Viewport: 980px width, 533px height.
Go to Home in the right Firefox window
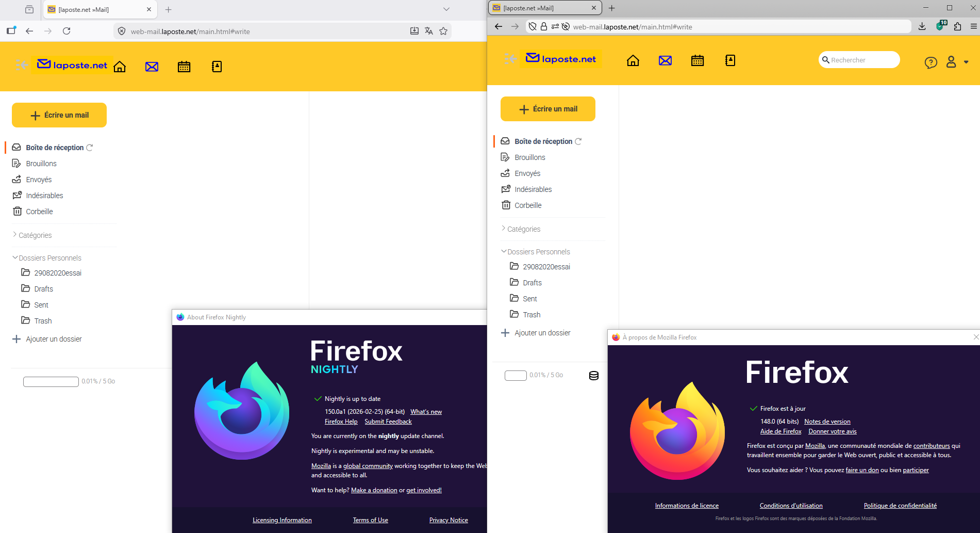(x=633, y=60)
